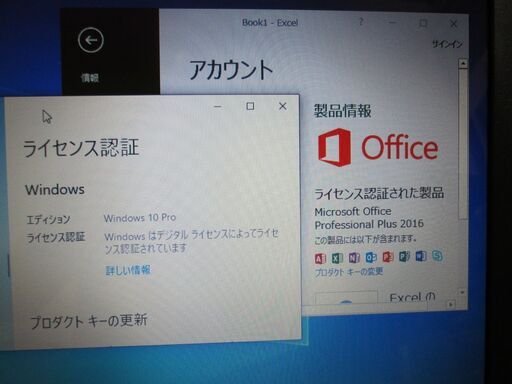The width and height of the screenshot is (512, 384).
Task: Click the アカウント heading in Excel
Action: click(x=231, y=70)
